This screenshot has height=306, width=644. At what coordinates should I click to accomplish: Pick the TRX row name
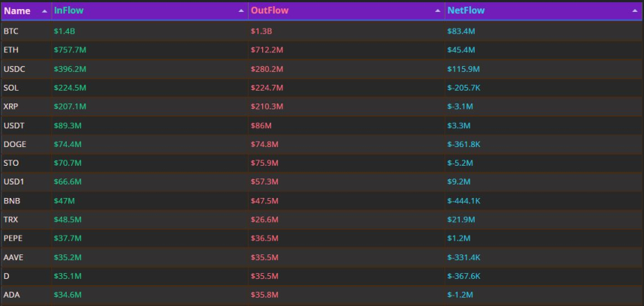[10, 220]
